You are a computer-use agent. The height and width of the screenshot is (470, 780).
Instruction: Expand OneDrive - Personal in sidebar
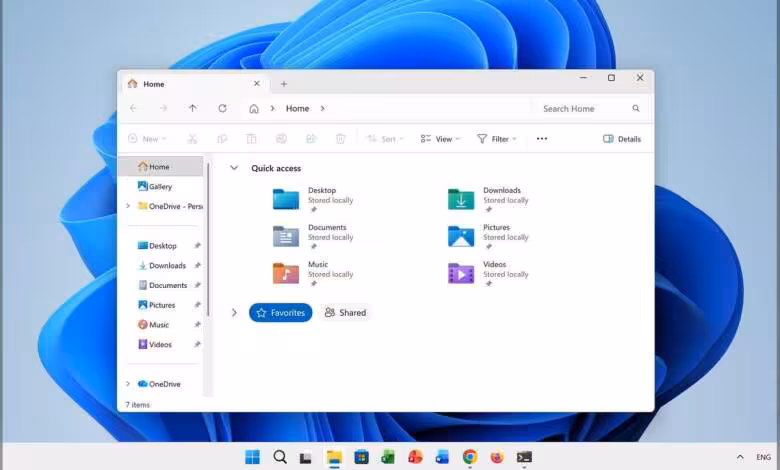[x=128, y=206]
